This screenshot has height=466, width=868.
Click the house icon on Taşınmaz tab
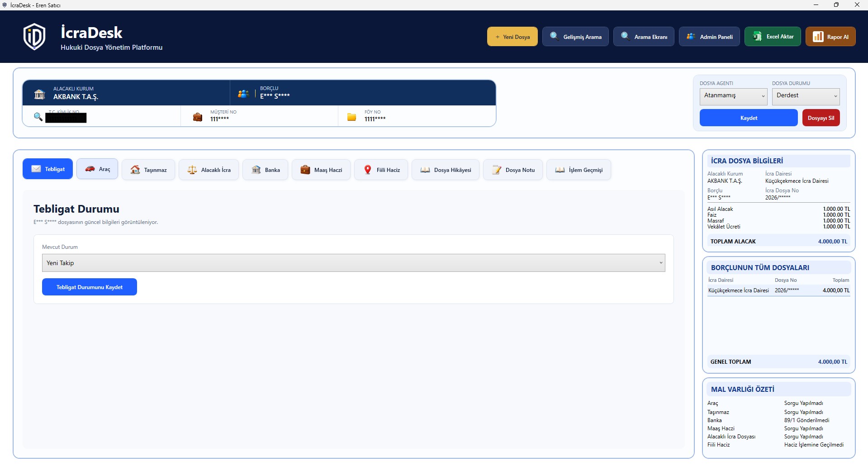point(135,170)
